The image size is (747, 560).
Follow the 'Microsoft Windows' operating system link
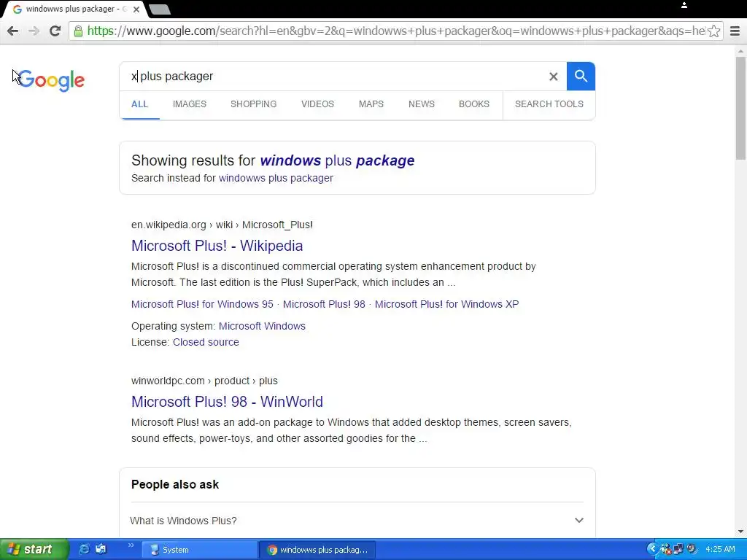(x=262, y=326)
